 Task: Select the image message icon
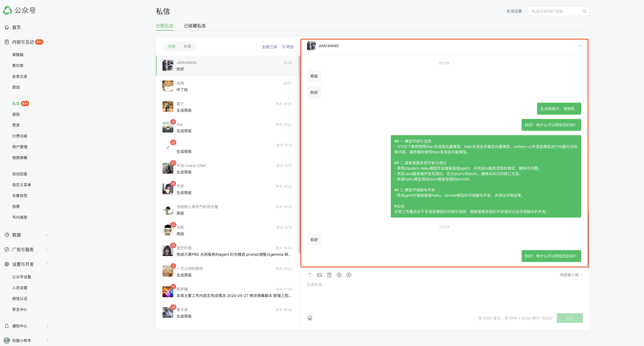click(x=320, y=275)
